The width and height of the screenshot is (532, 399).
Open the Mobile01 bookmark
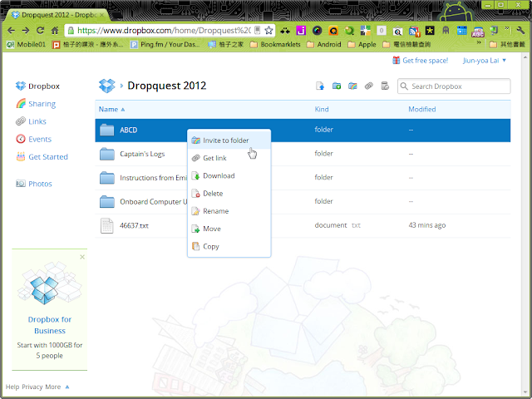tap(26, 44)
